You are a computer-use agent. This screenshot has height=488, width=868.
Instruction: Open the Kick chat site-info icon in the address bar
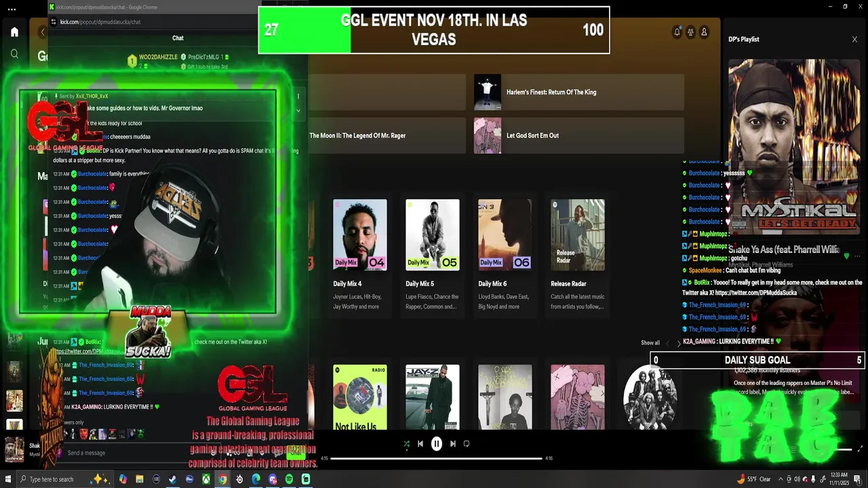54,22
